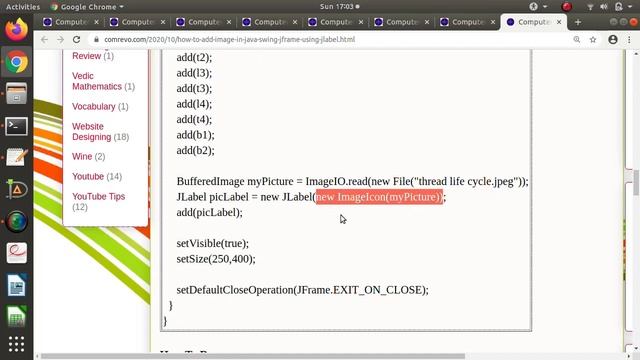Open Chrome three-dot menu
Image resolution: width=640 pixels, height=360 pixels.
point(629,40)
